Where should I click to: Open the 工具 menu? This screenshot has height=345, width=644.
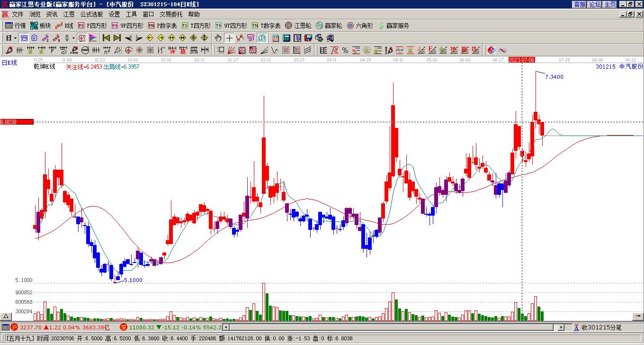point(131,15)
